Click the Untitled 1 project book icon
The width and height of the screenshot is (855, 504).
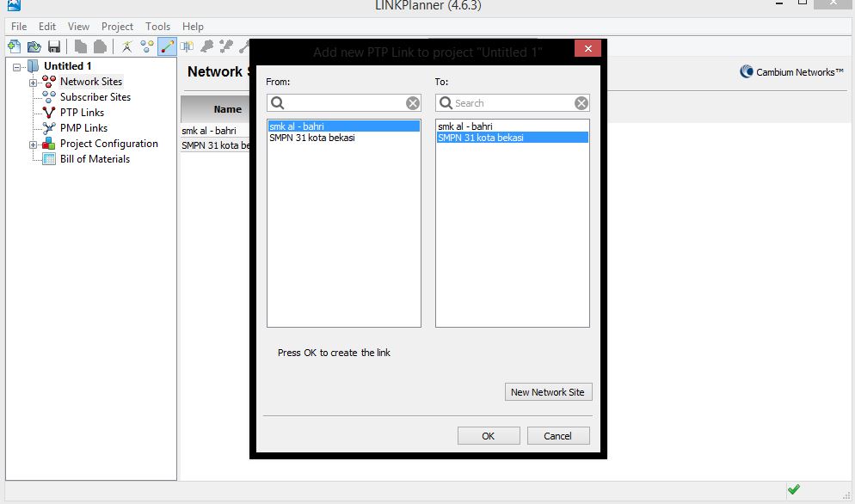[x=34, y=66]
